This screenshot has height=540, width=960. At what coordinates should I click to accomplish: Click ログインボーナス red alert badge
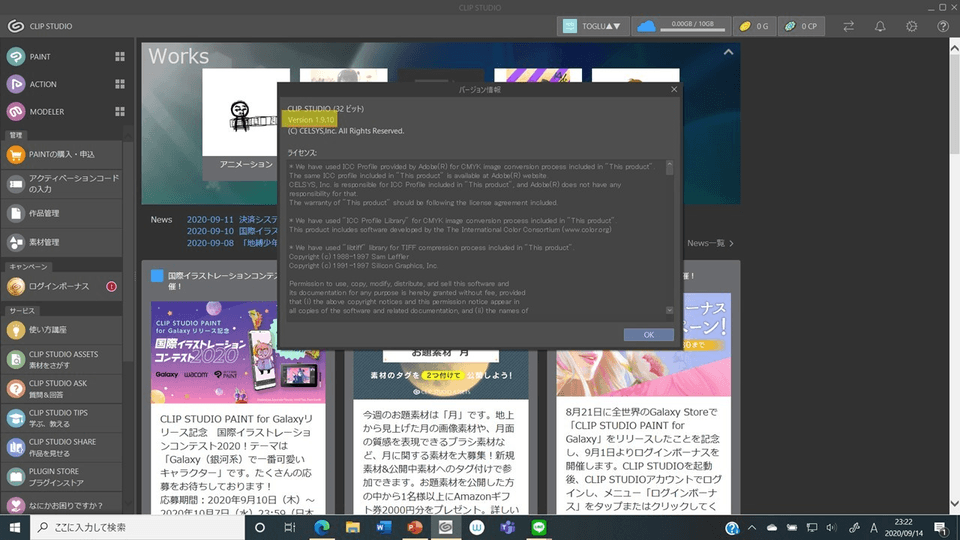(111, 286)
